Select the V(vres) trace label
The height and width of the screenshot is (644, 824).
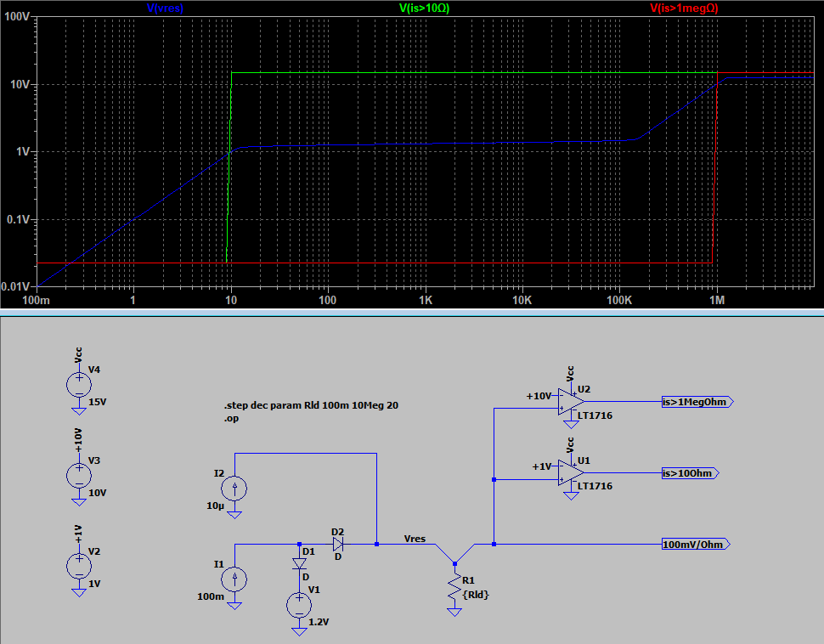point(165,8)
